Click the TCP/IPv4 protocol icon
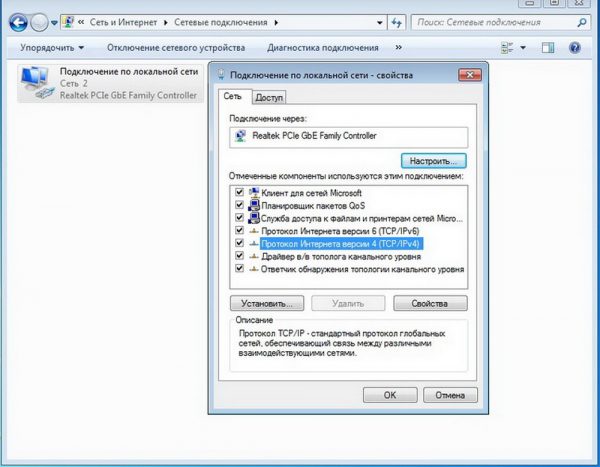Image resolution: width=600 pixels, height=467 pixels. pos(254,244)
